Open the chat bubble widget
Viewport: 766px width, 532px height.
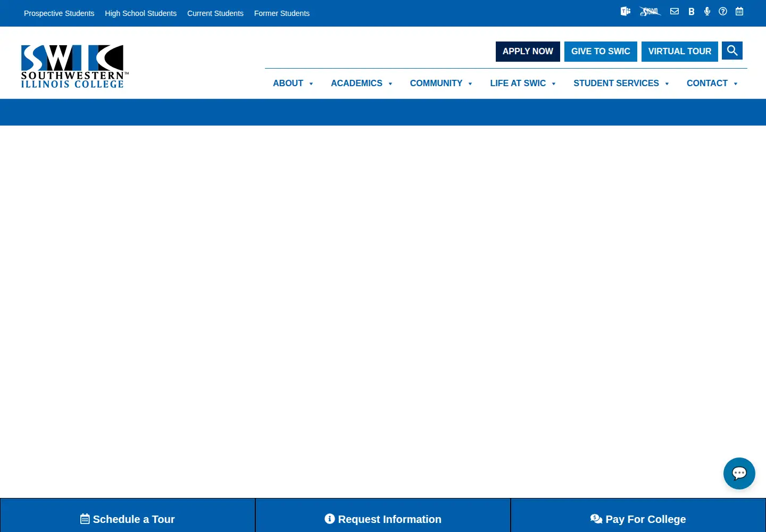(x=739, y=473)
